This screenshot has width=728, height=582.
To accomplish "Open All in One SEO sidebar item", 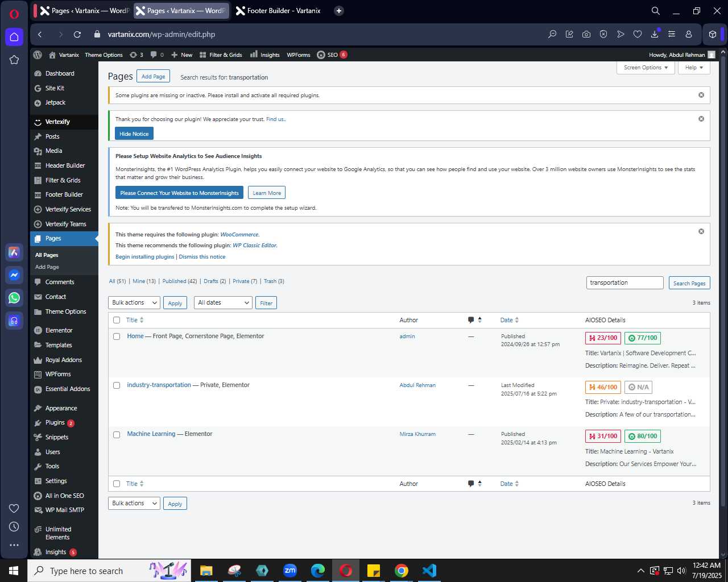I will point(64,496).
